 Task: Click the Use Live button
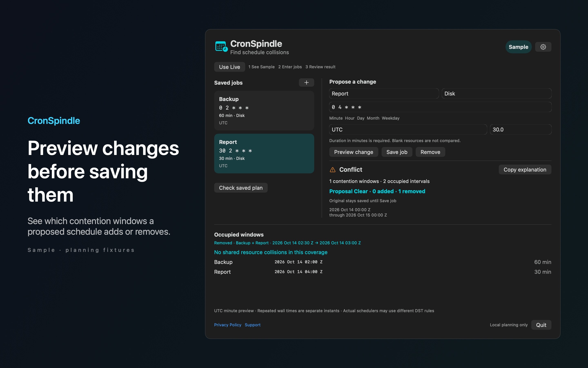[229, 67]
